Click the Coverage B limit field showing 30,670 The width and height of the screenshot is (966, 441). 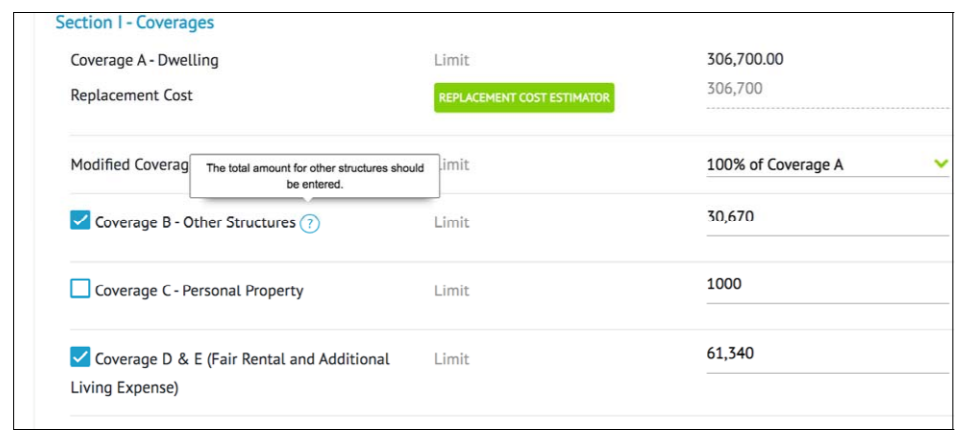827,220
